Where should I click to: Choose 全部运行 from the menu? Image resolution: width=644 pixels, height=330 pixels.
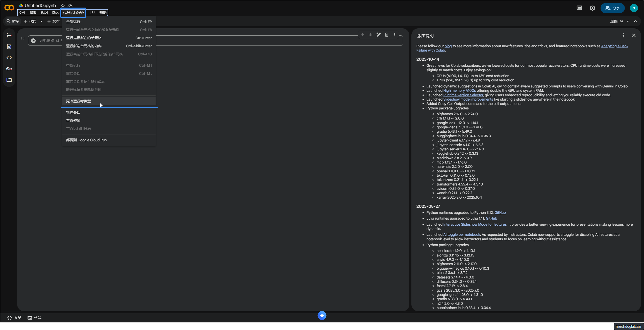[x=73, y=22]
